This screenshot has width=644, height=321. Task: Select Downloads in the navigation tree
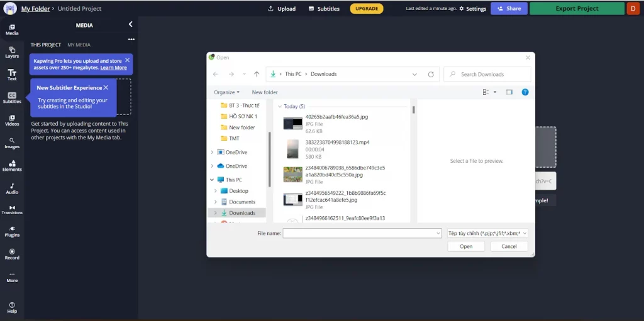point(241,213)
